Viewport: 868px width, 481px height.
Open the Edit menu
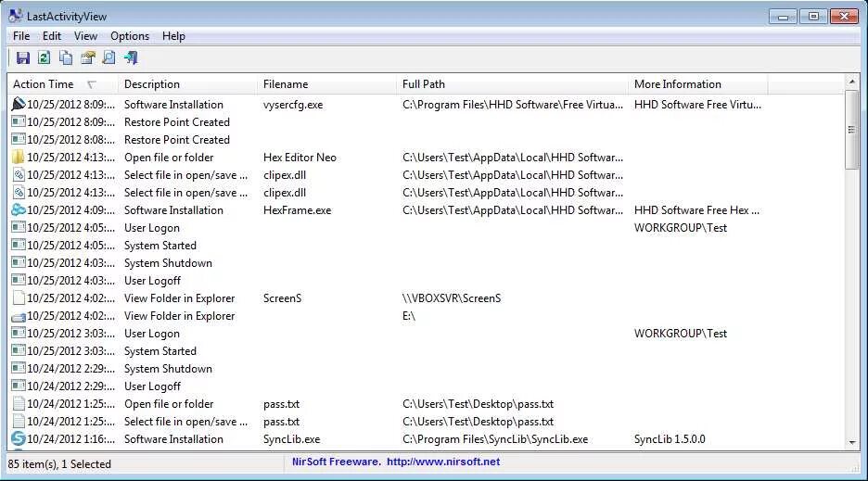[52, 36]
